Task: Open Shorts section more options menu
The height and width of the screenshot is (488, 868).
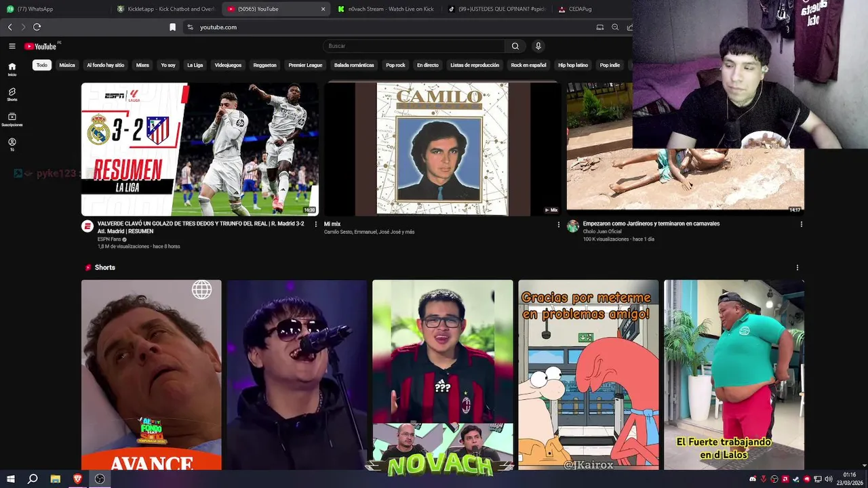Action: [797, 268]
